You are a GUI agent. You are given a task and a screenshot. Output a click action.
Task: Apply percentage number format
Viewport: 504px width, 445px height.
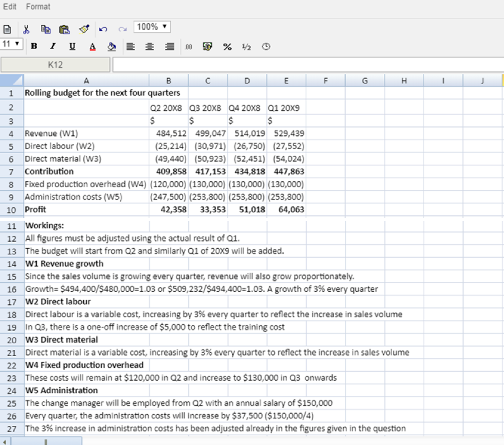pos(227,48)
